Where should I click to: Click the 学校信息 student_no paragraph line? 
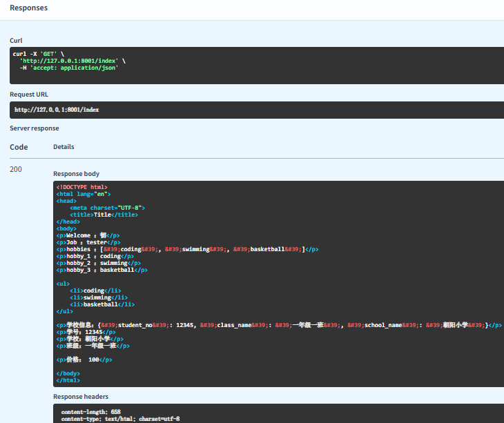coord(279,325)
